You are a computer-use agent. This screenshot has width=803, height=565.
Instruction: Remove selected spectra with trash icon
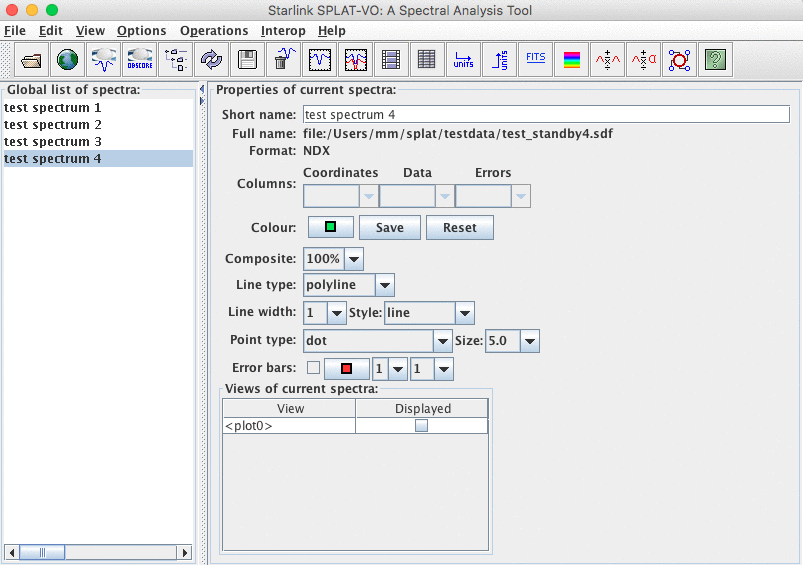point(283,60)
